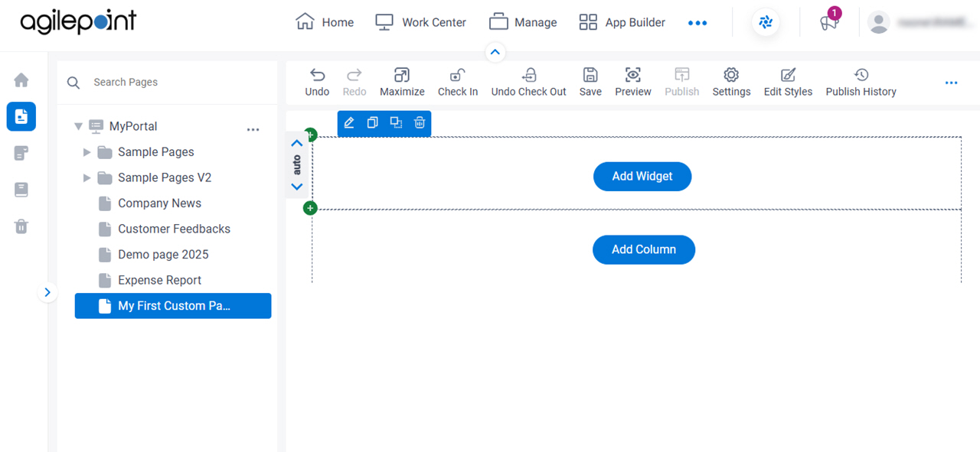This screenshot has width=980, height=452.
Task: Expand the Sample Pages folder
Action: pyautogui.click(x=87, y=152)
